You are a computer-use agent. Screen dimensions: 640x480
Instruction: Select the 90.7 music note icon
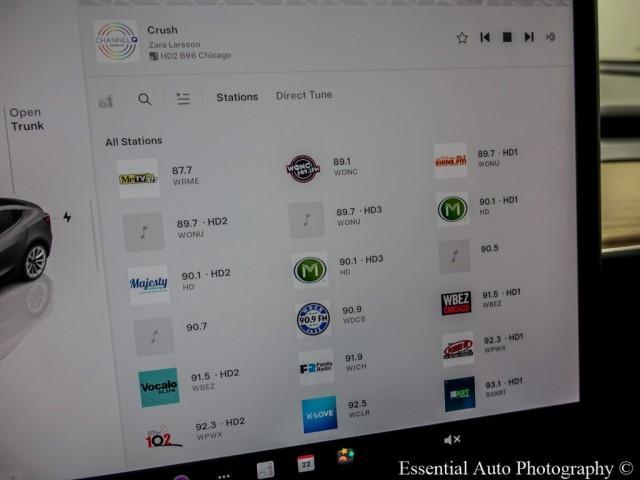[x=154, y=337]
